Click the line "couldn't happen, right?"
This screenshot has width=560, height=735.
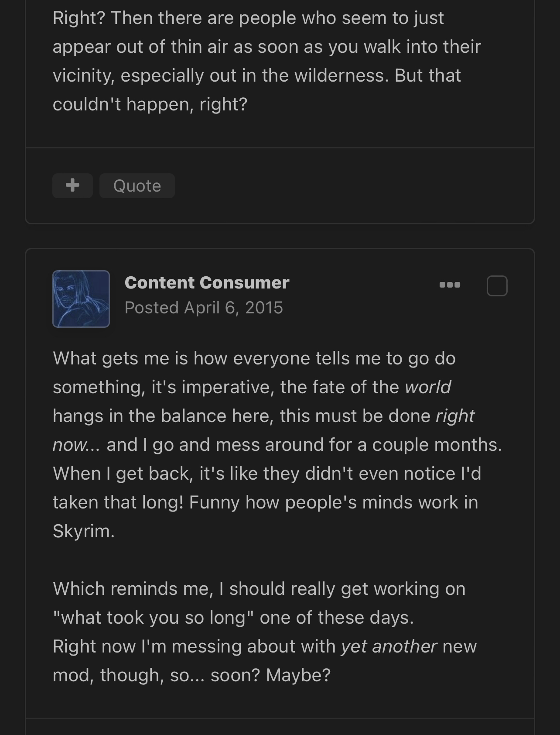150,104
